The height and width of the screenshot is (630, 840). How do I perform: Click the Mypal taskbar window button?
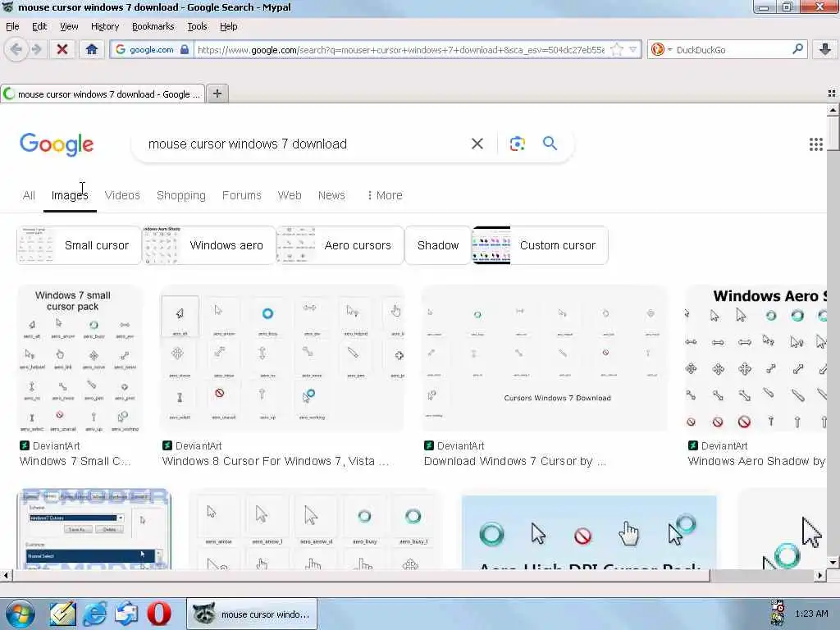click(x=252, y=614)
